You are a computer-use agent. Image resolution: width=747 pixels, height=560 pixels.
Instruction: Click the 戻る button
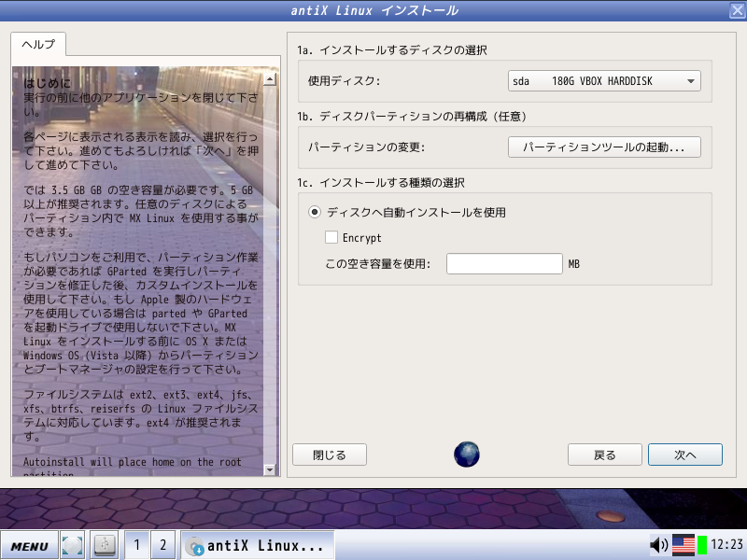604,455
